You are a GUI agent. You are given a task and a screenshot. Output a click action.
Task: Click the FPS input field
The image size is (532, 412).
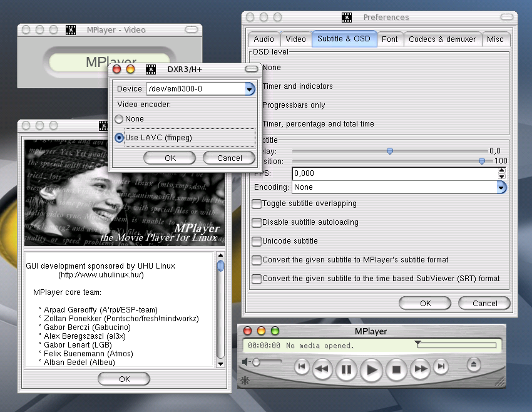pyautogui.click(x=395, y=174)
